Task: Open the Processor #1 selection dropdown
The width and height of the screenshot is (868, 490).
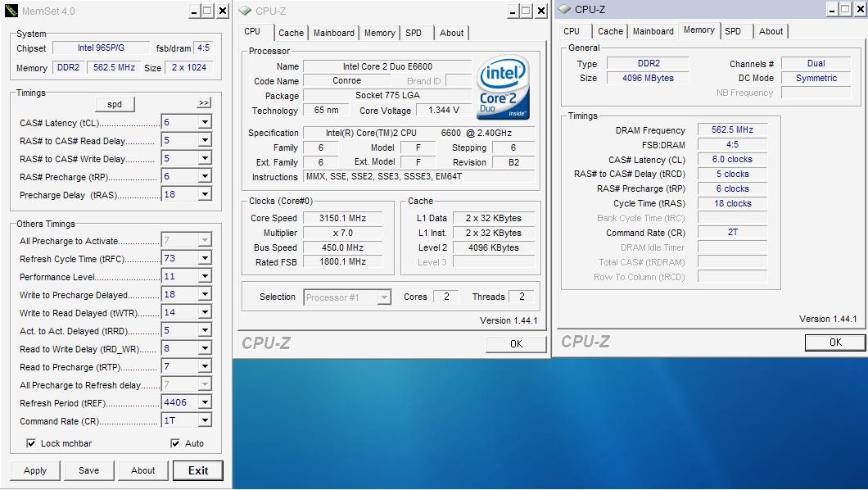Action: point(383,297)
